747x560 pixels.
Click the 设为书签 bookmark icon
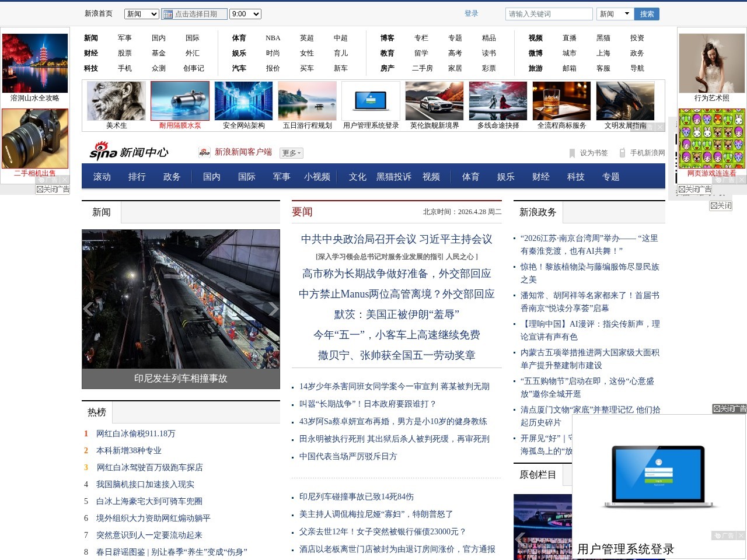[572, 153]
